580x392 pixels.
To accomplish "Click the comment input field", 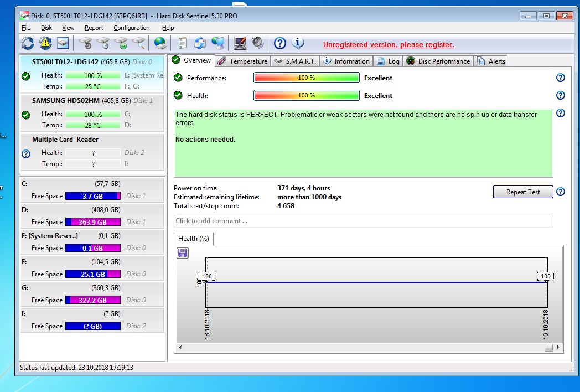I will click(x=363, y=221).
